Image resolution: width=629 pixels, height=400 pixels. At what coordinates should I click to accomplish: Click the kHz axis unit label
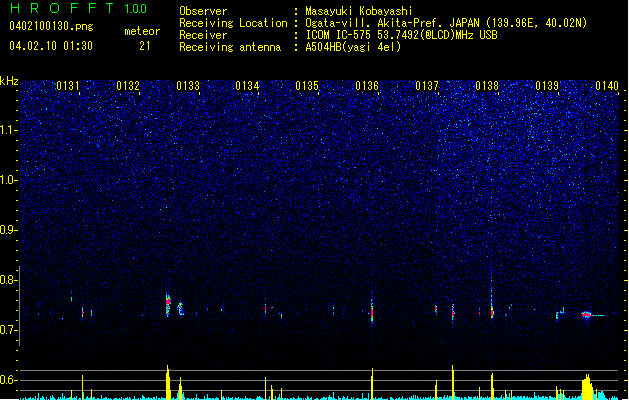tap(9, 81)
